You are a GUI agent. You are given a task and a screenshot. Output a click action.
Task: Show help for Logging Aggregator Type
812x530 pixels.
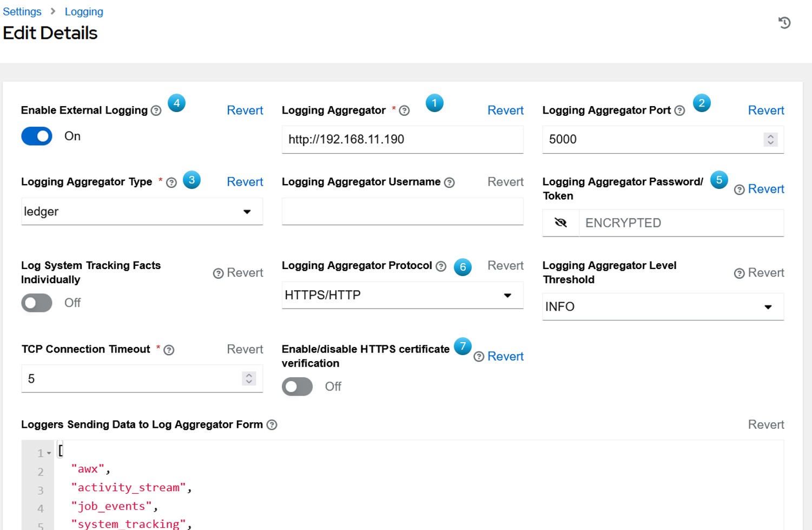171,182
